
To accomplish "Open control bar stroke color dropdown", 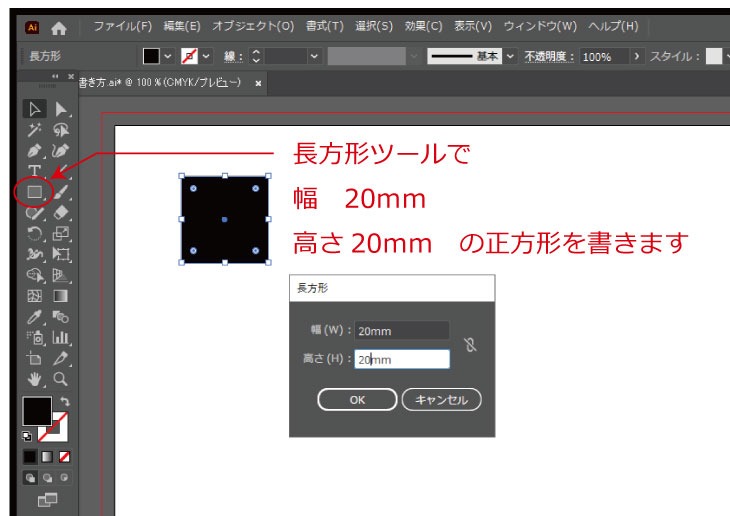I will (206, 56).
